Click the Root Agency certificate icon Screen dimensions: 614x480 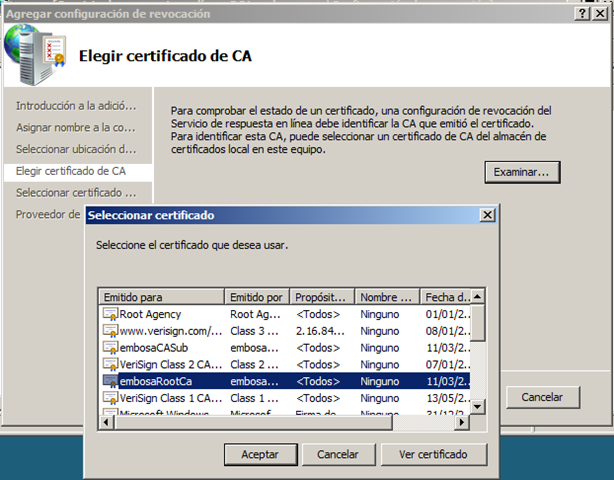[110, 314]
